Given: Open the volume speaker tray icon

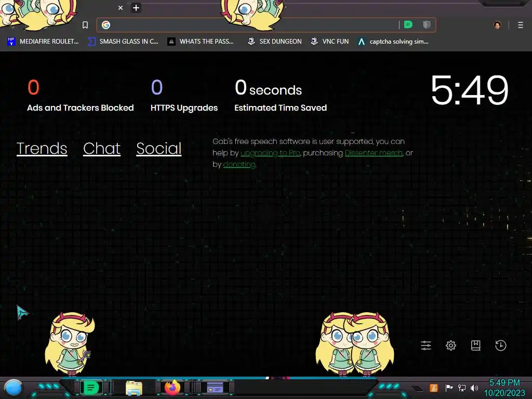Looking at the screenshot, I should tap(474, 388).
